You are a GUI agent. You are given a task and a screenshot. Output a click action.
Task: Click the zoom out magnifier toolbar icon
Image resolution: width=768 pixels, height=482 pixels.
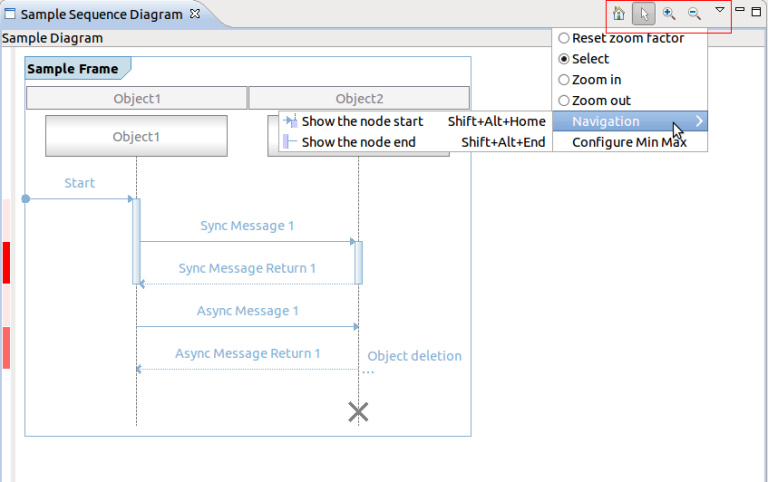coord(694,14)
